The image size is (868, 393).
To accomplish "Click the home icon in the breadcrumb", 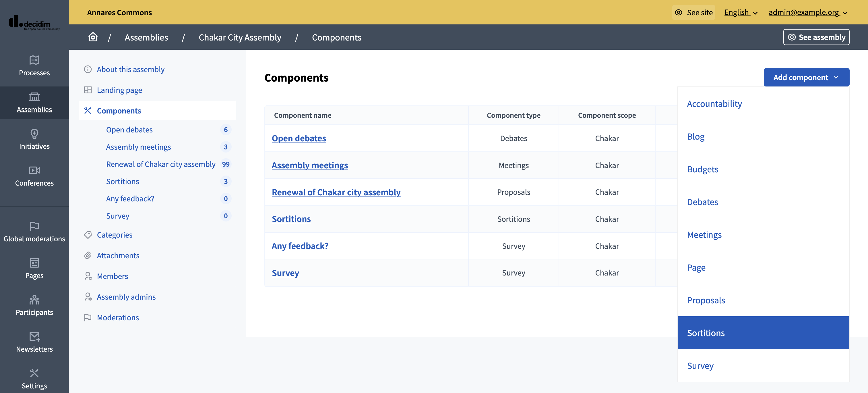I will coord(93,37).
